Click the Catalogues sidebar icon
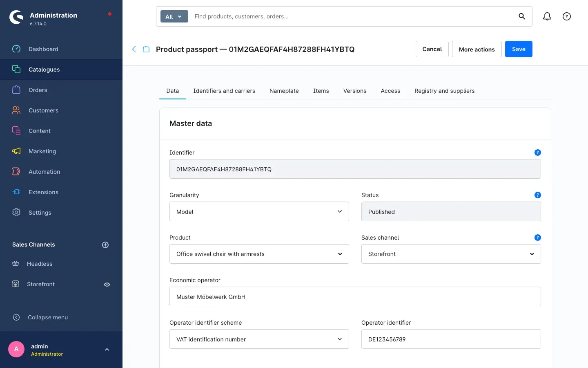The image size is (588, 368). 16,70
